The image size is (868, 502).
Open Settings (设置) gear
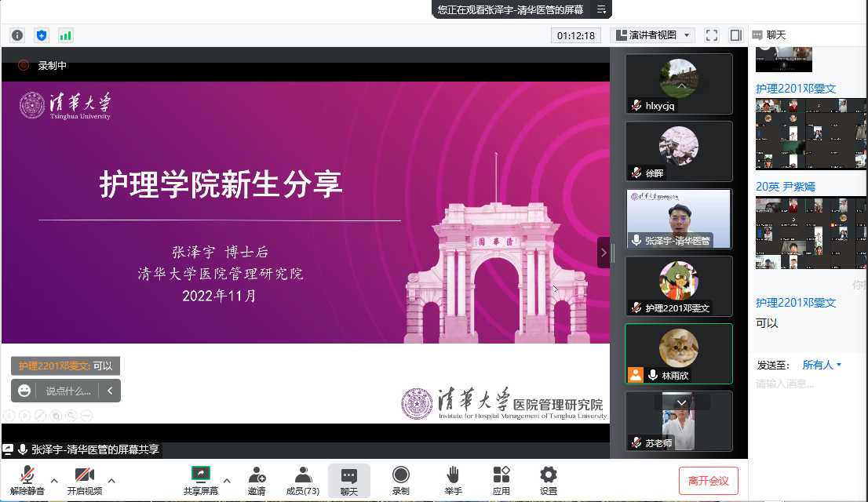[548, 480]
